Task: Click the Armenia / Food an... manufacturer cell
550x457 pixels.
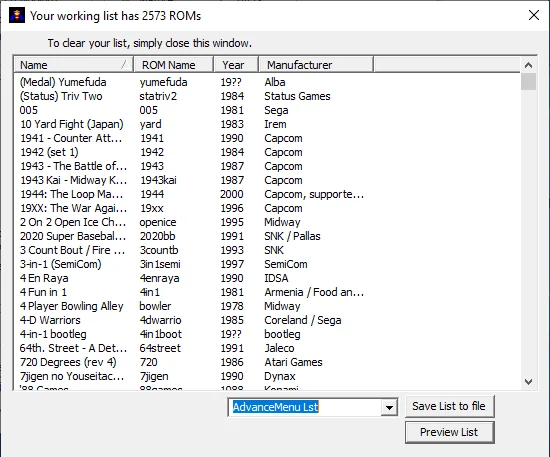Action: tap(314, 293)
